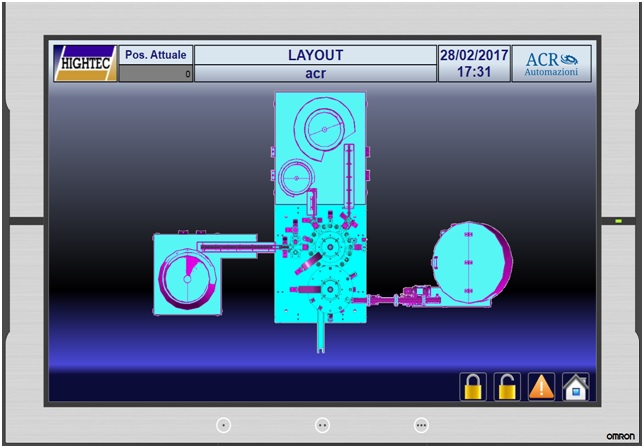Select the large top bowl feeder

tap(324, 129)
